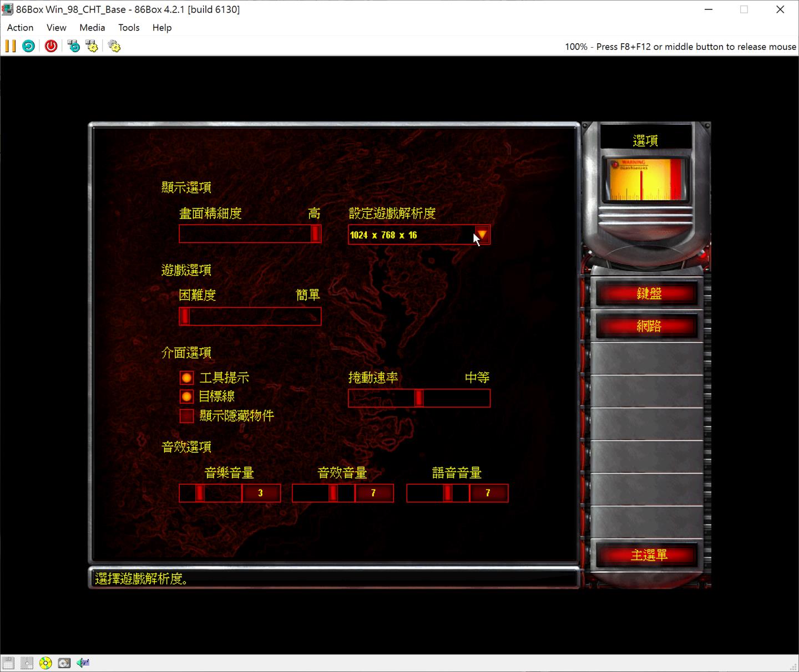The height and width of the screenshot is (672, 799).
Task: Click the 中等 scroll rate value label
Action: (x=477, y=378)
